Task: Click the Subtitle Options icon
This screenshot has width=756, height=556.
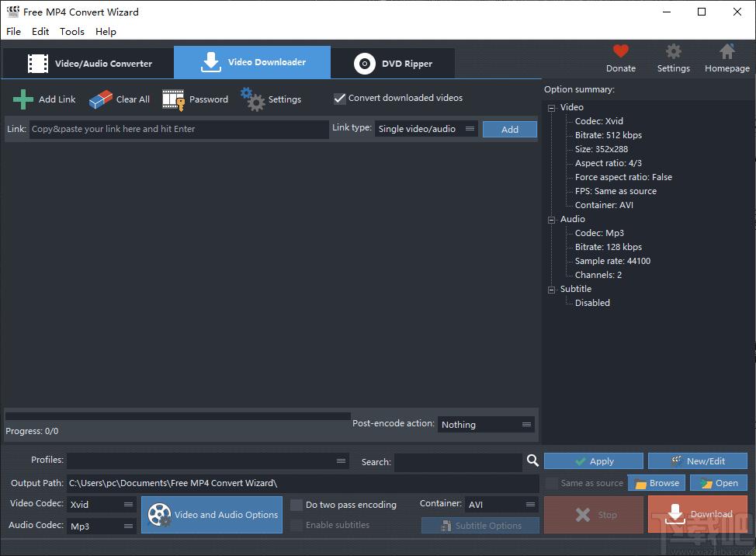Action: (446, 526)
